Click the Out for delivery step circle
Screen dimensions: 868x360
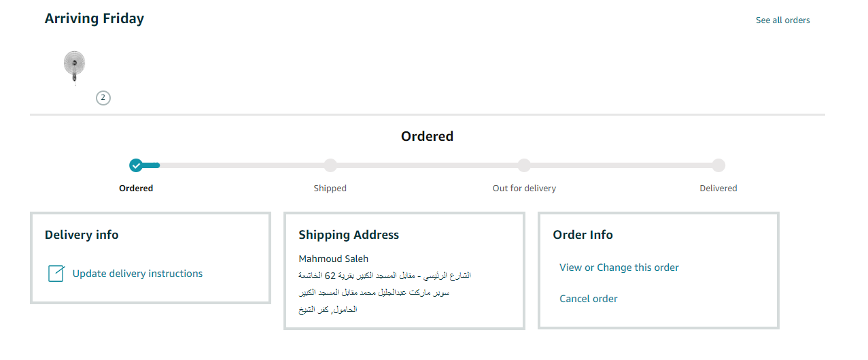point(524,165)
